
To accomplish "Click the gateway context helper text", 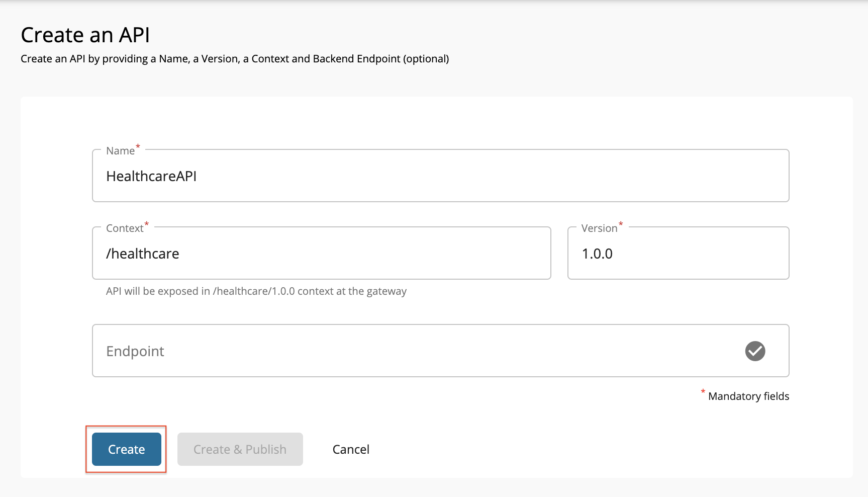I will (x=256, y=291).
